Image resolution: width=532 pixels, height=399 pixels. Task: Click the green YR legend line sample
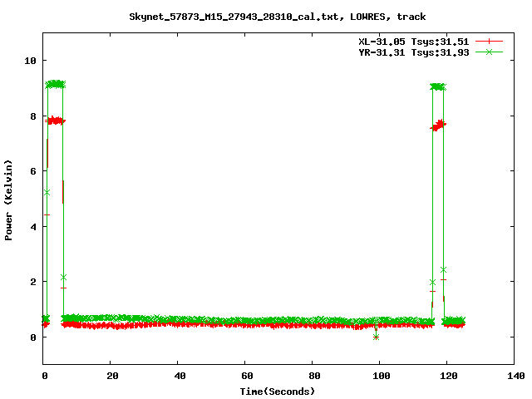pyautogui.click(x=489, y=52)
